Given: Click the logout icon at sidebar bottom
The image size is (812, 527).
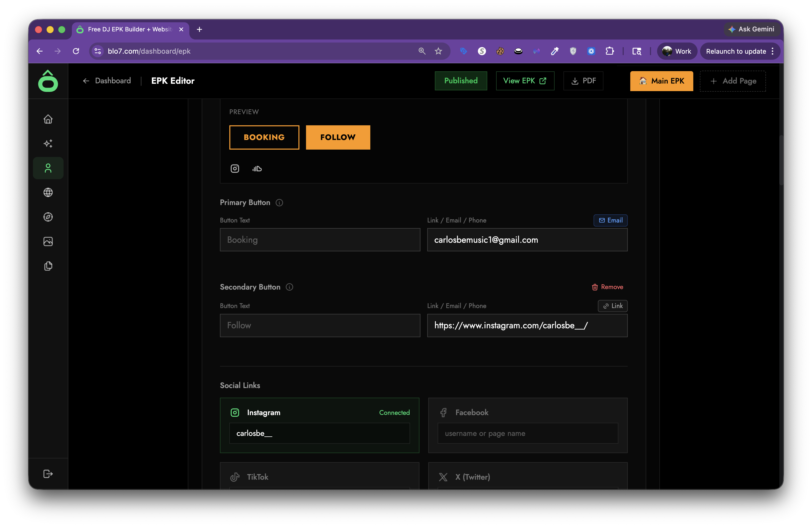Looking at the screenshot, I should (x=48, y=474).
